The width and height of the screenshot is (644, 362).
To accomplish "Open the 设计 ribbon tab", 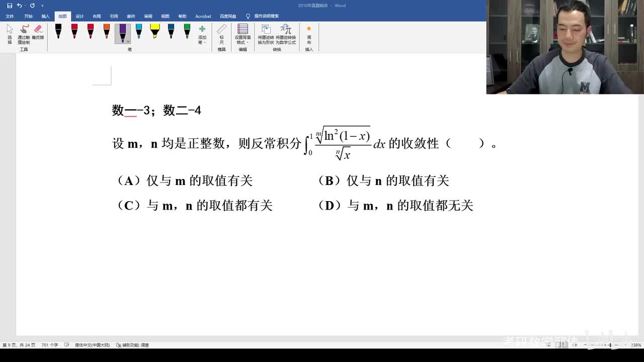I will click(x=79, y=17).
